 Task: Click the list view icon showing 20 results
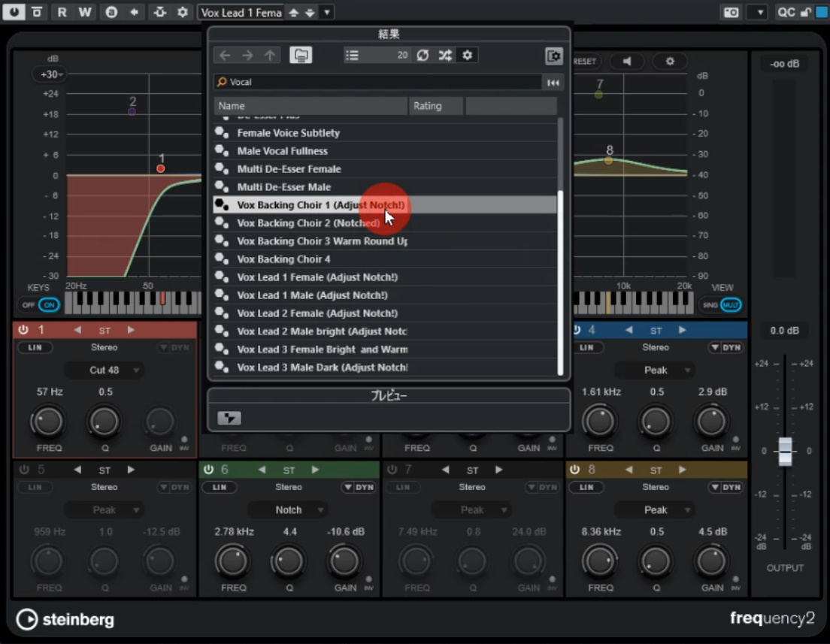click(x=352, y=55)
